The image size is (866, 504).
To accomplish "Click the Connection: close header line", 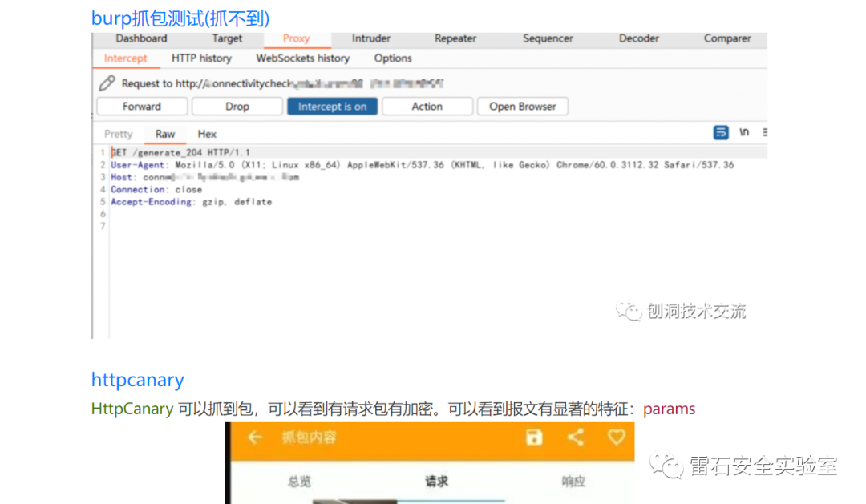I will click(156, 190).
